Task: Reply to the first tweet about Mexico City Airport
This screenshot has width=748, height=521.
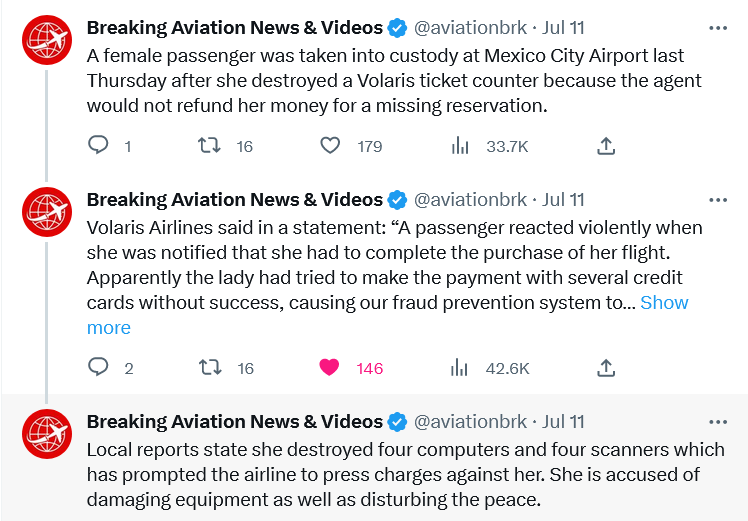Action: 99,146
